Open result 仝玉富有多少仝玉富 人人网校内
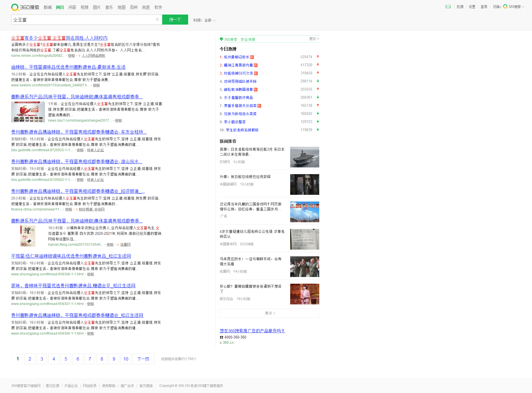This screenshot has width=532, height=393. [x=59, y=38]
